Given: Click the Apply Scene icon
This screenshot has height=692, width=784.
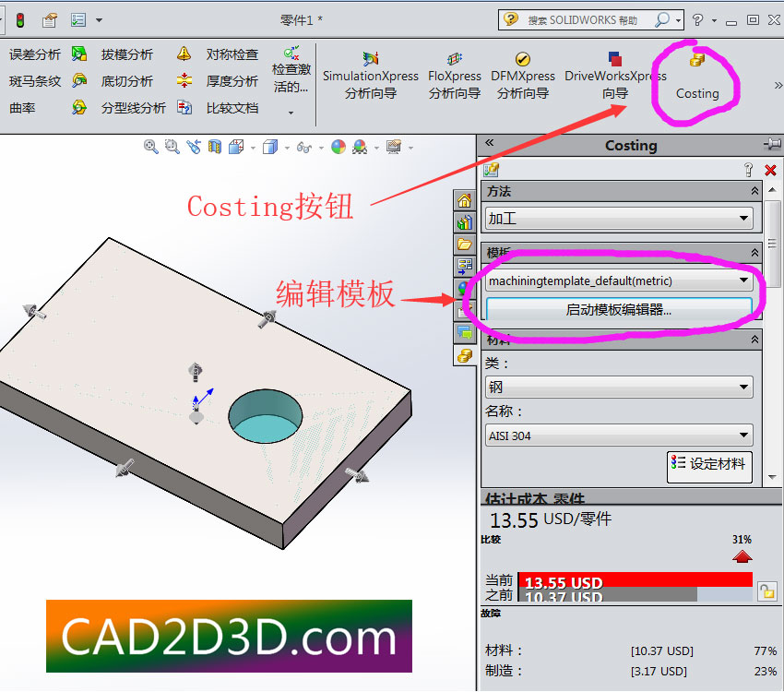Looking at the screenshot, I should (x=360, y=147).
